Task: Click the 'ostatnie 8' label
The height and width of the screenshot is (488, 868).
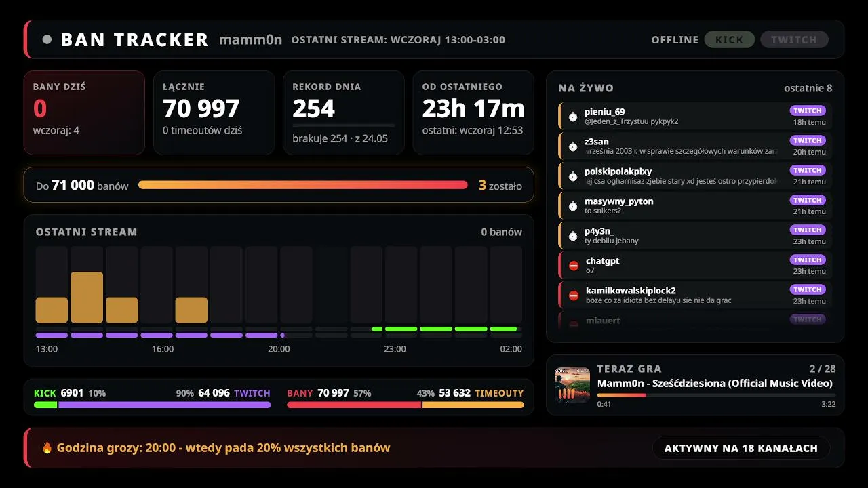Action: 808,88
